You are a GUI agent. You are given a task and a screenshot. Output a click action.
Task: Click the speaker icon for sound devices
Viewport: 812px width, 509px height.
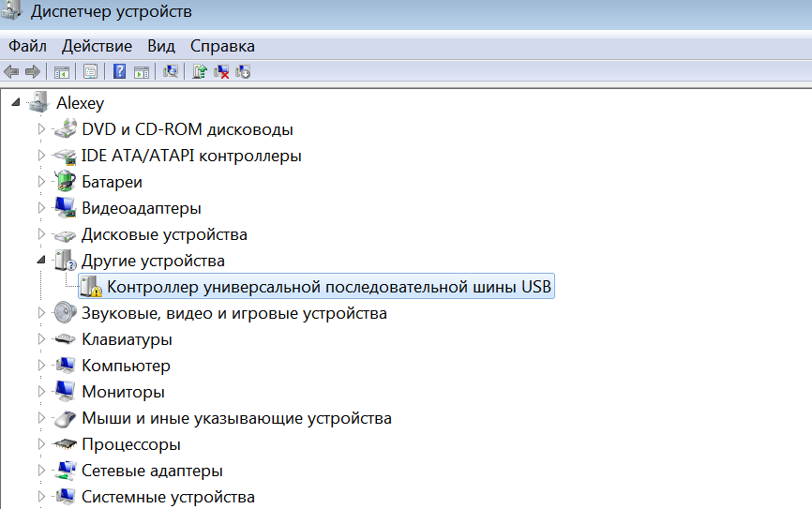pyautogui.click(x=66, y=313)
